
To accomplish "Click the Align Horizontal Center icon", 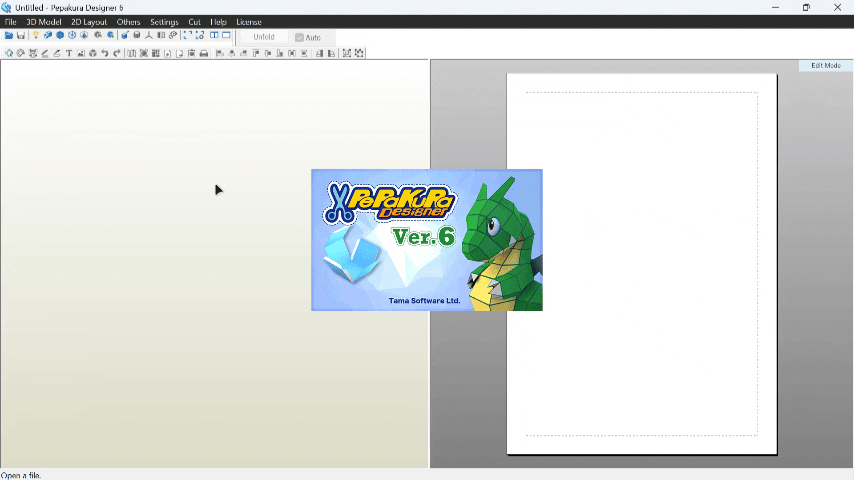I will [231, 53].
